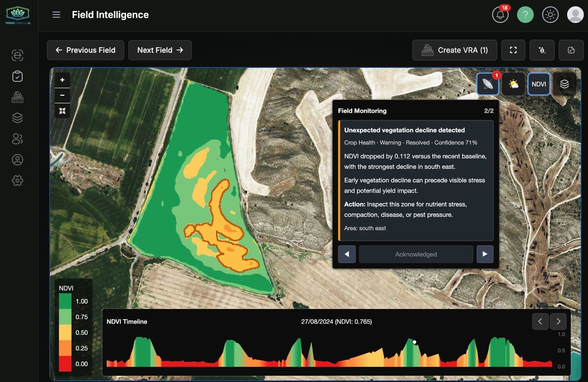Click the zoom in plus control on the map
The height and width of the screenshot is (382, 588).
(62, 80)
